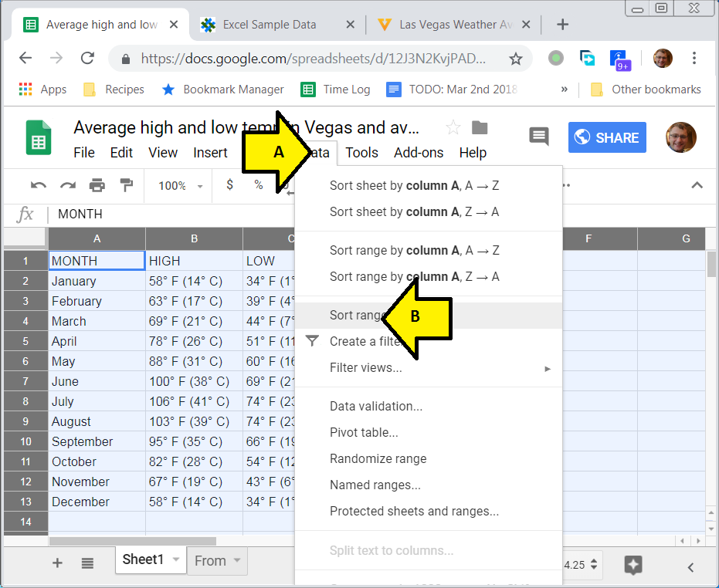719x588 pixels.
Task: Choose Sort range by column A, Z to A
Action: pyautogui.click(x=429, y=276)
